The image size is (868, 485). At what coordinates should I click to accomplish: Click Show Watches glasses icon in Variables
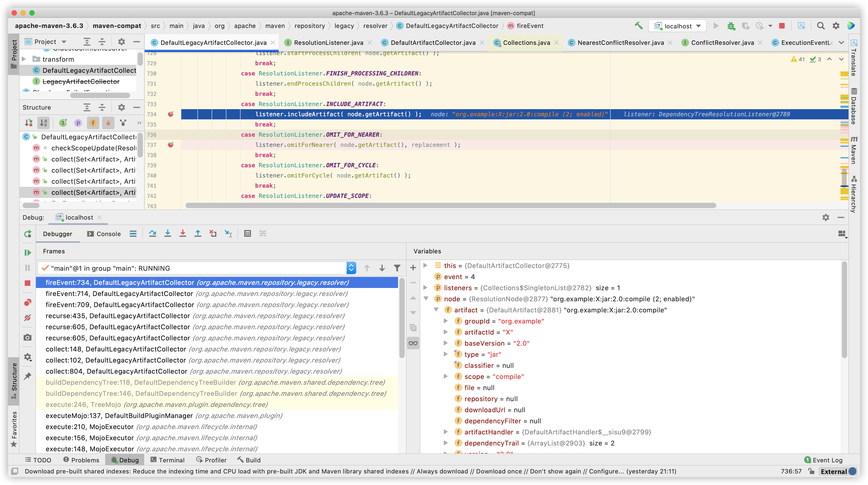(413, 343)
